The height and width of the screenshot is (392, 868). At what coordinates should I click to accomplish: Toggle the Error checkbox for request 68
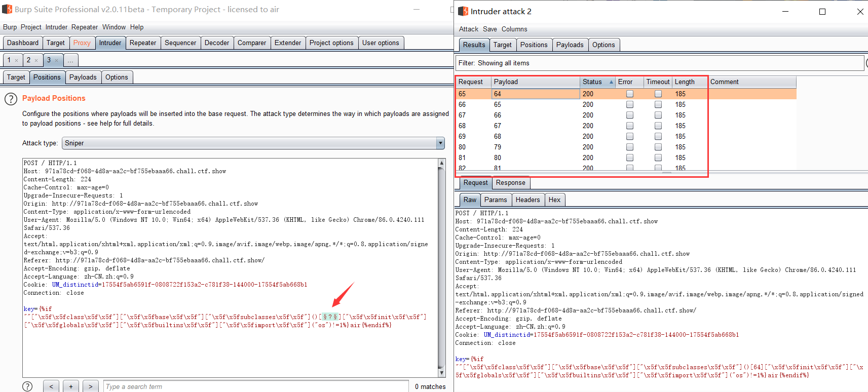[x=630, y=126]
